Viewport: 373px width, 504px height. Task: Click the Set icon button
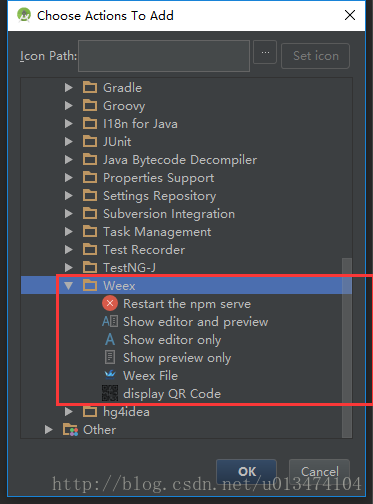315,56
